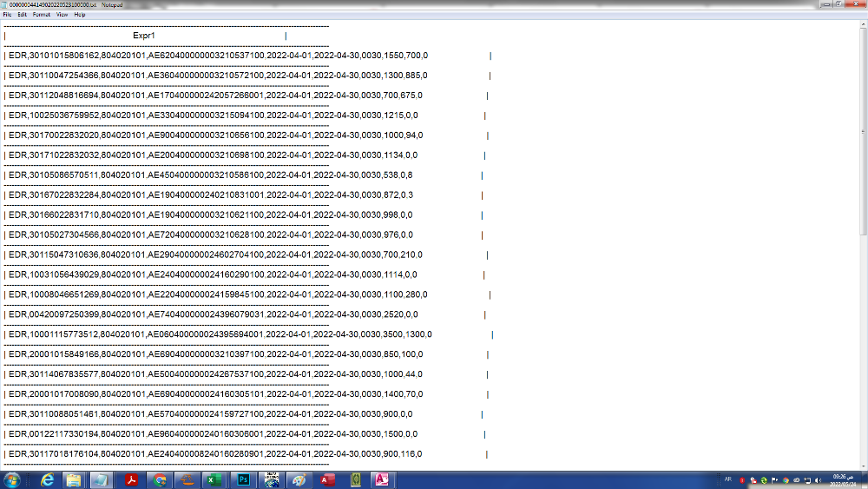The image size is (868, 489).
Task: Click row EDR,30105027304566
Action: [x=211, y=235]
